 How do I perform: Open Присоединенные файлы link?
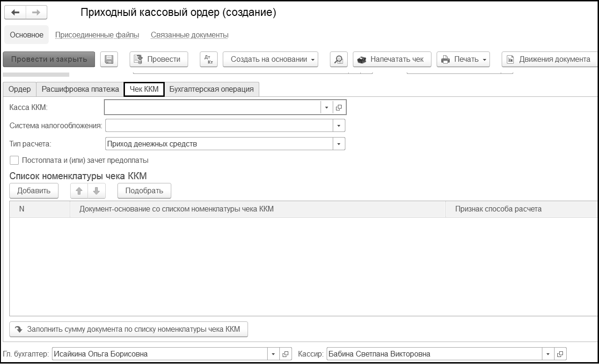click(x=97, y=35)
